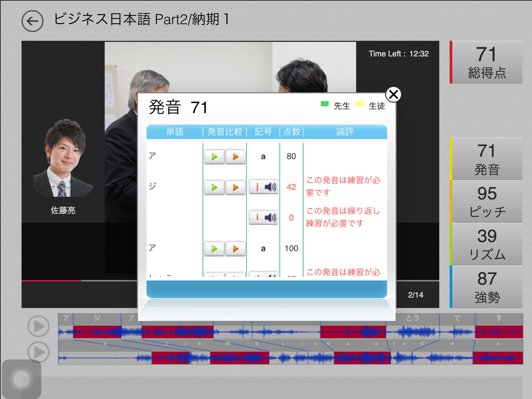Click the back arrow button
The width and height of the screenshot is (532, 399).
33,21
